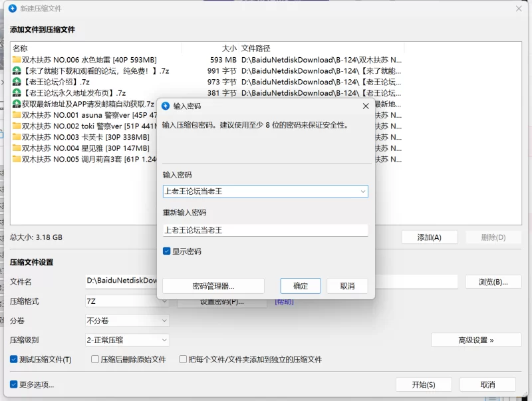Viewport: 532px width, 401px height.
Task: Close the 输入密码 dialog with X
Action: [366, 106]
